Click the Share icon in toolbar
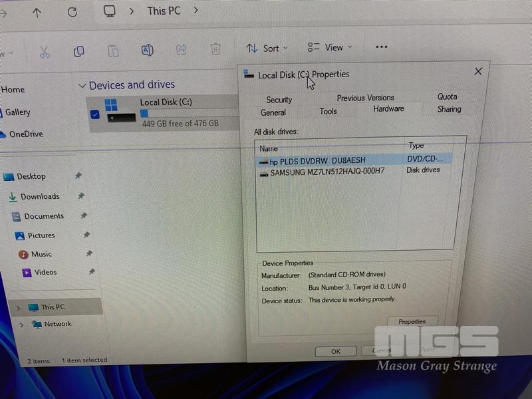The image size is (532, 399). pos(181,49)
